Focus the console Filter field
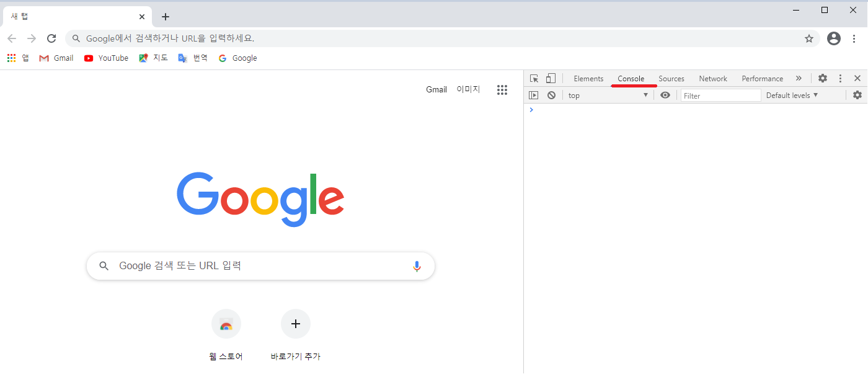This screenshot has height=374, width=868. [x=720, y=96]
